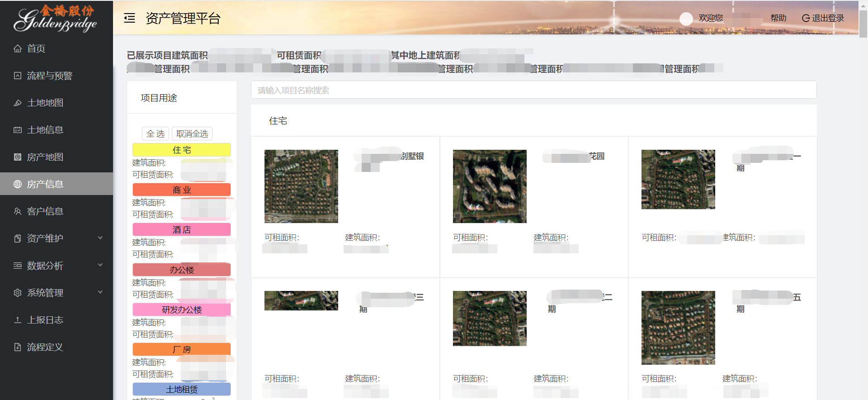Expand the 系统管理 submenu arrow
The width and height of the screenshot is (868, 400).
click(x=100, y=292)
